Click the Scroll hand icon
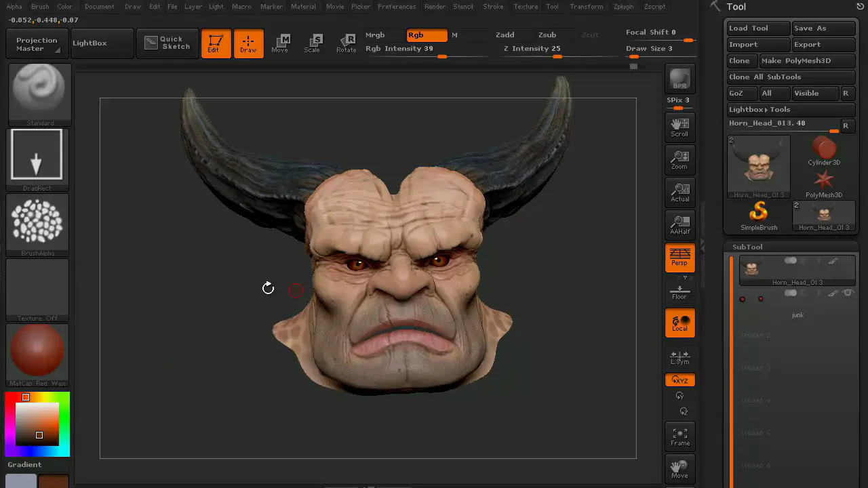 (679, 127)
